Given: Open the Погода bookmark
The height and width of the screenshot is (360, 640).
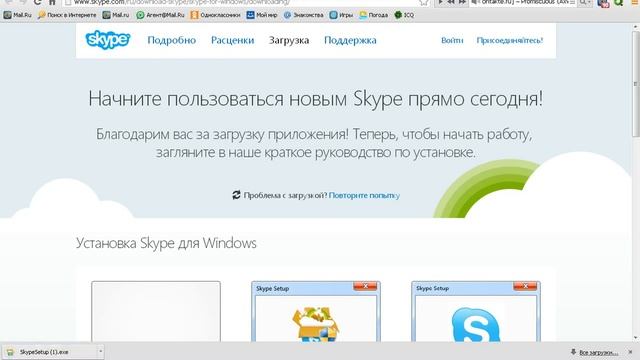Looking at the screenshot, I should 373,15.
